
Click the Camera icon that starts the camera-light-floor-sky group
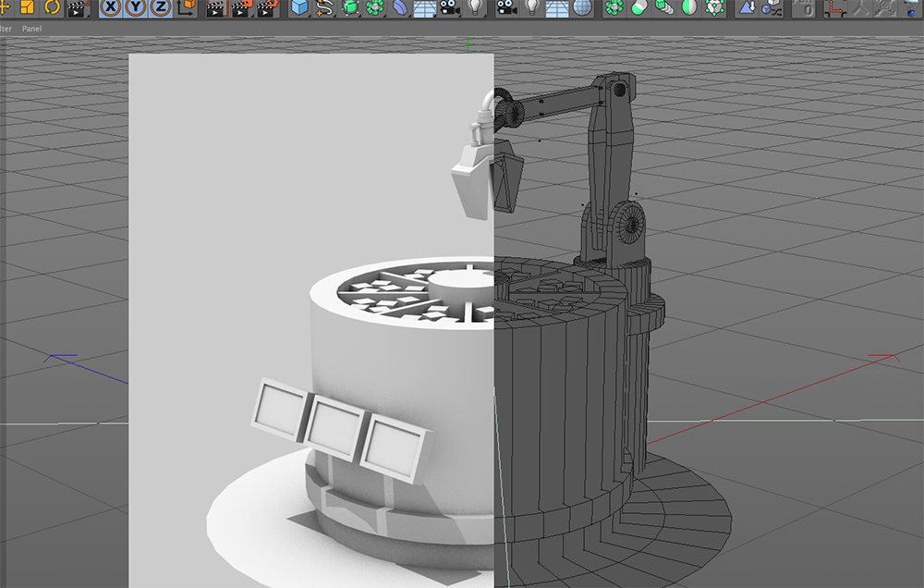tap(505, 7)
